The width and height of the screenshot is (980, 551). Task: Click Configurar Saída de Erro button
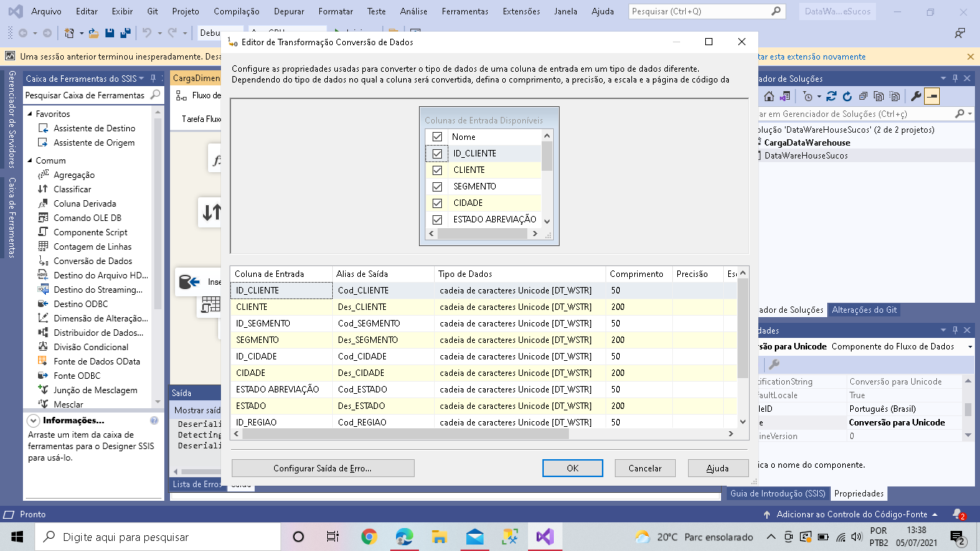[x=323, y=468]
